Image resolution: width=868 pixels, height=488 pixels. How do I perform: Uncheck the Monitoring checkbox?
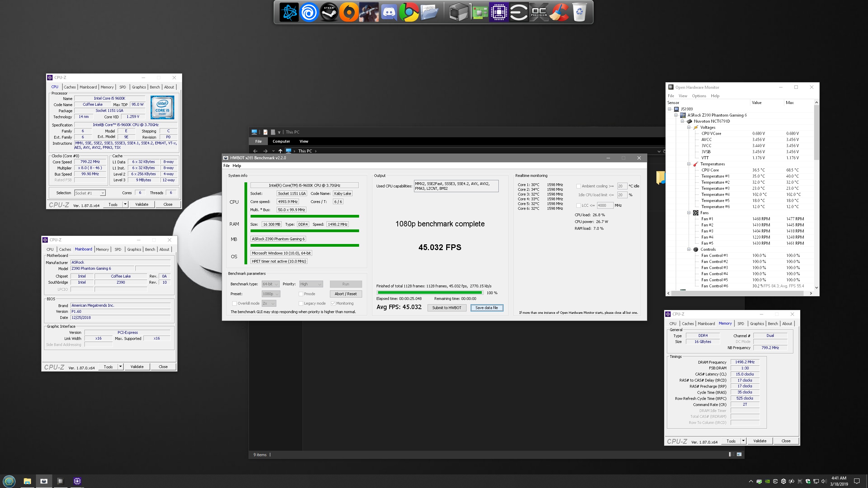(x=333, y=303)
